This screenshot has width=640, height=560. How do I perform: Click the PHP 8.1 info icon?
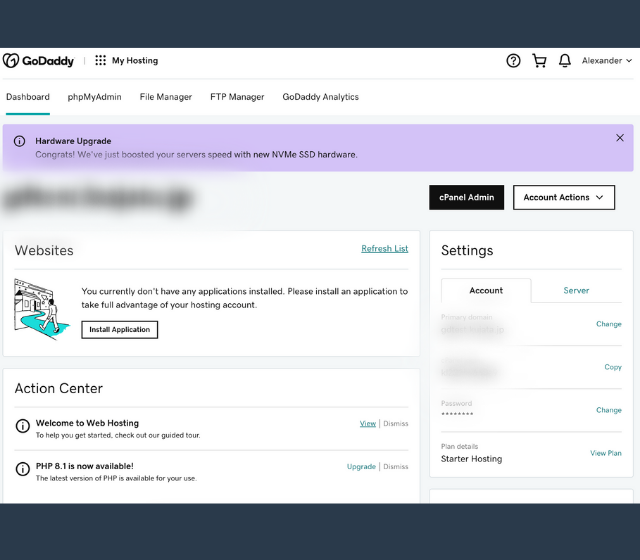[23, 469]
